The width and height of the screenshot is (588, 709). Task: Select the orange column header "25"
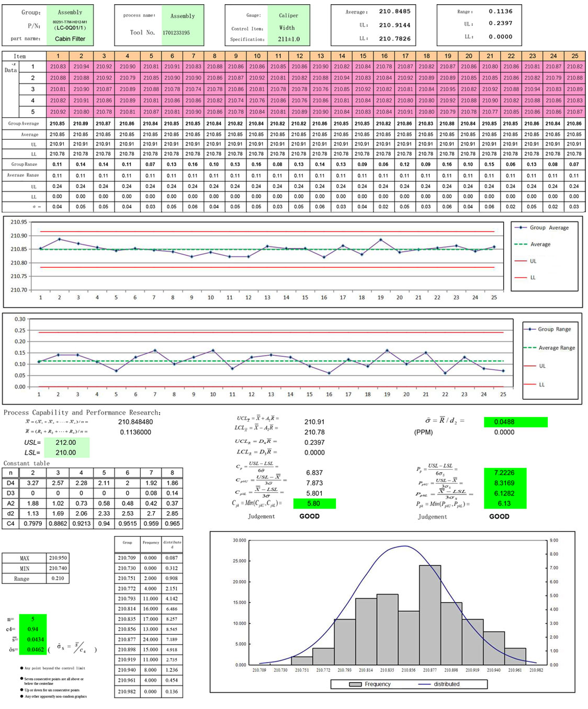(574, 56)
